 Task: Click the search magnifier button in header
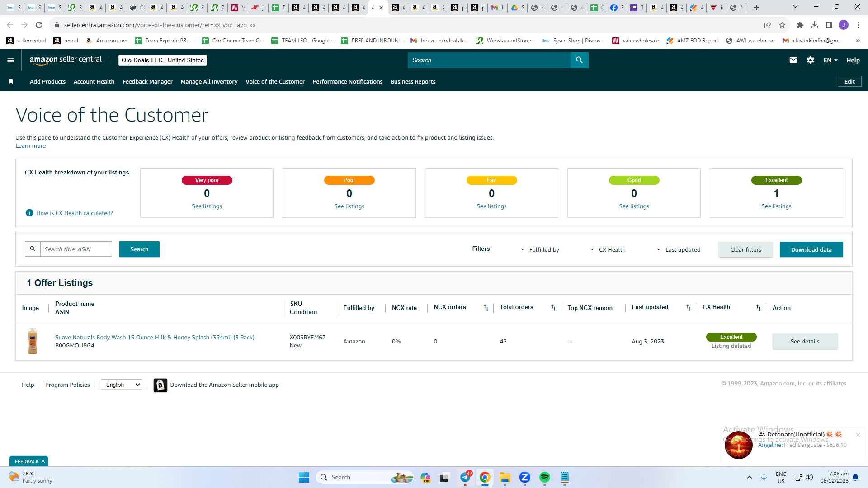(x=579, y=60)
